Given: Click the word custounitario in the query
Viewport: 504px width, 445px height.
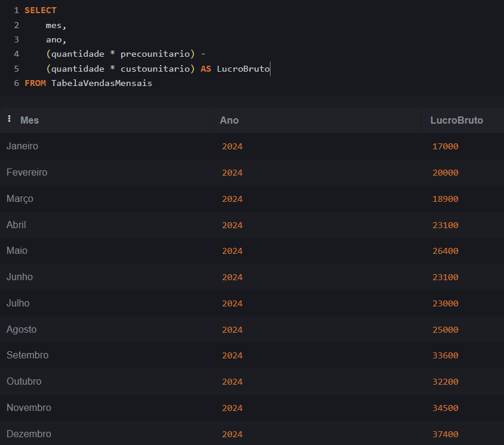Looking at the screenshot, I should pos(155,69).
